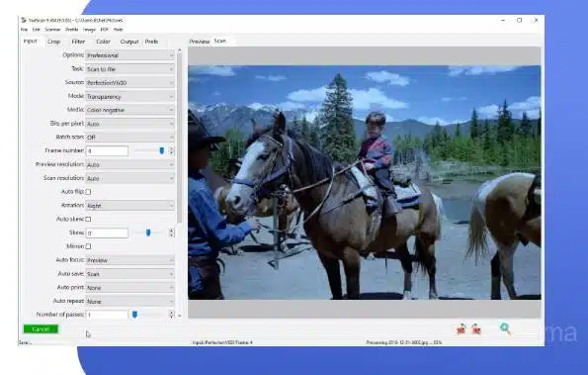
Task: Tick the Mirror checkbox
Action: click(x=88, y=246)
